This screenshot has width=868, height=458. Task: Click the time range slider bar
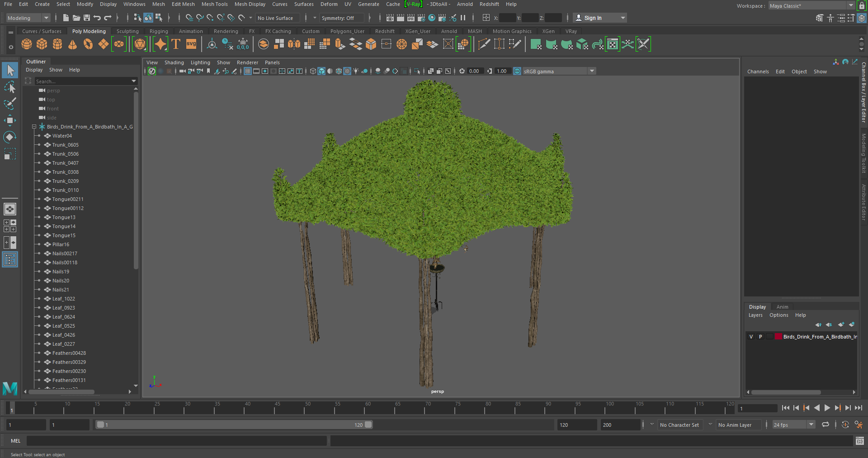tap(234, 425)
